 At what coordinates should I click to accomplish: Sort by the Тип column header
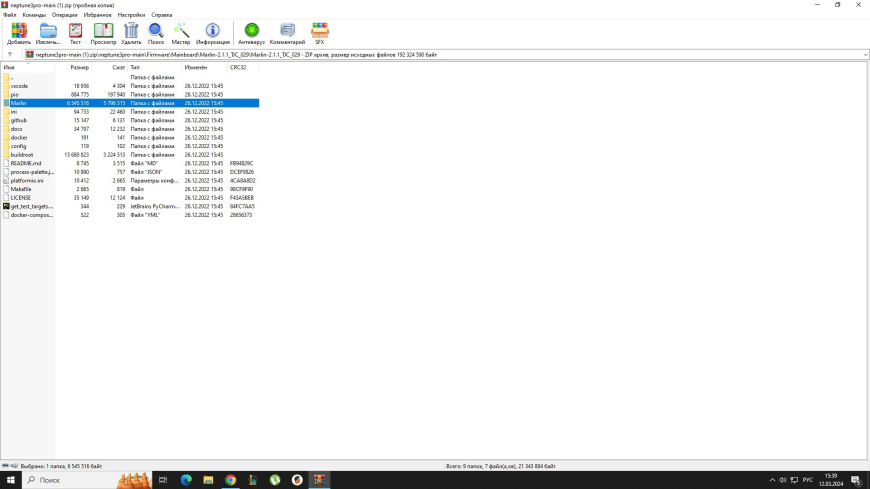155,67
